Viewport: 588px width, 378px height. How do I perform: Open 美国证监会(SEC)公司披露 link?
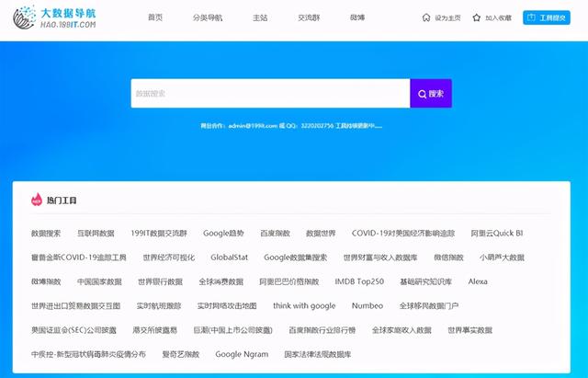pos(73,330)
